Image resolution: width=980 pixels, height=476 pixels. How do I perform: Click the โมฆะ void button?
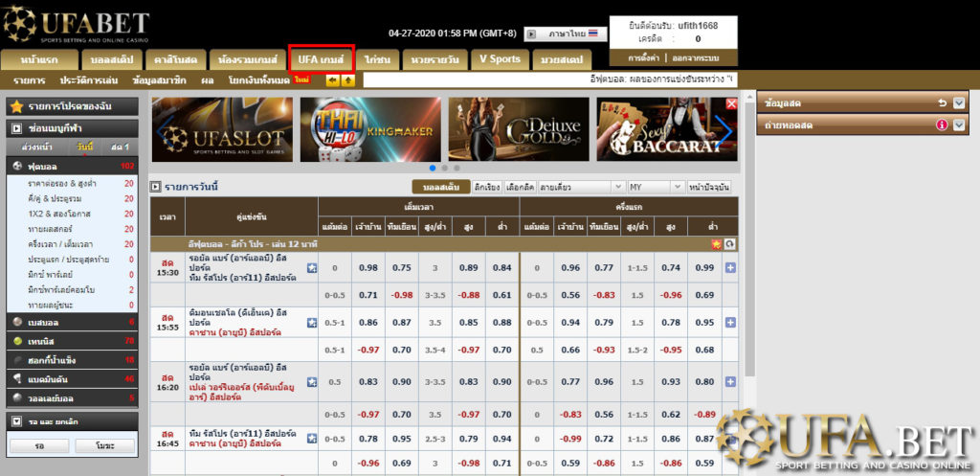tap(104, 446)
